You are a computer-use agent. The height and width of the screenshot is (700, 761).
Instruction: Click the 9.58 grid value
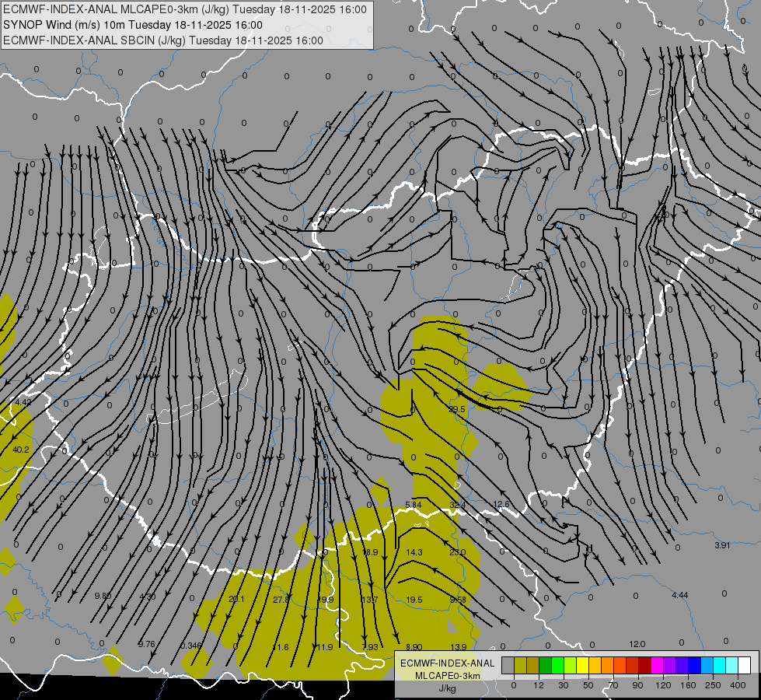[458, 600]
